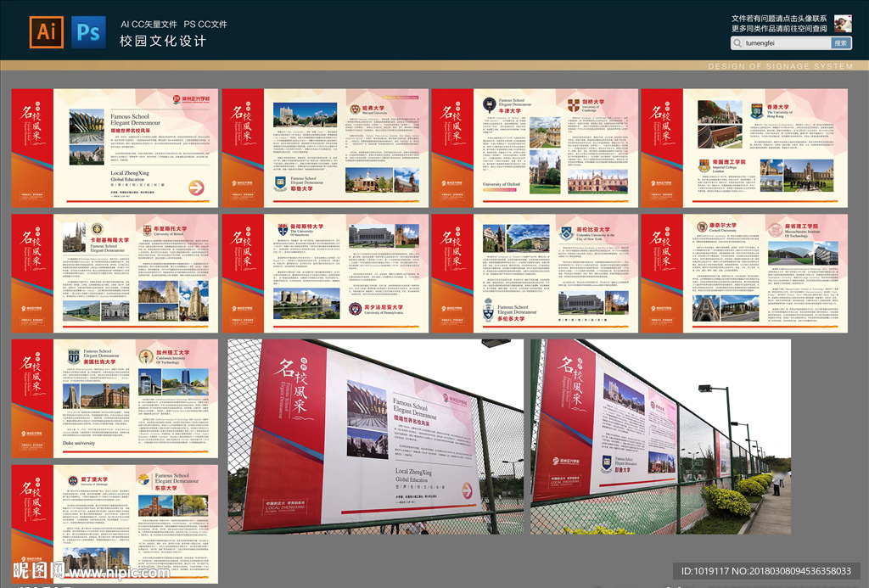Viewport: 869px width, 588px height.
Task: Click the Harvard crest beside 哈佛大学
Action: point(356,109)
